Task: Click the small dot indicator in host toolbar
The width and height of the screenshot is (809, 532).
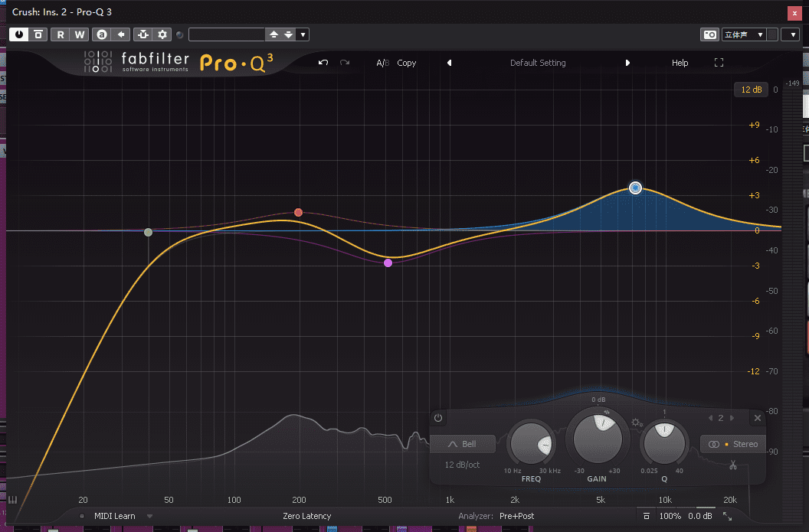Action: pyautogui.click(x=179, y=35)
